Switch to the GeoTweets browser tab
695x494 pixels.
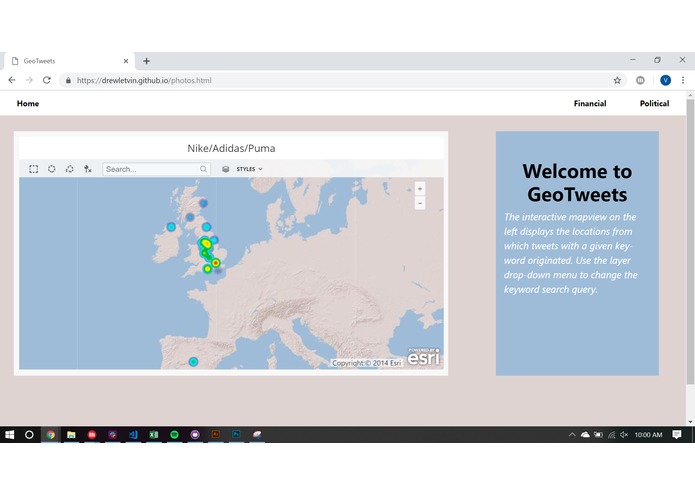69,61
